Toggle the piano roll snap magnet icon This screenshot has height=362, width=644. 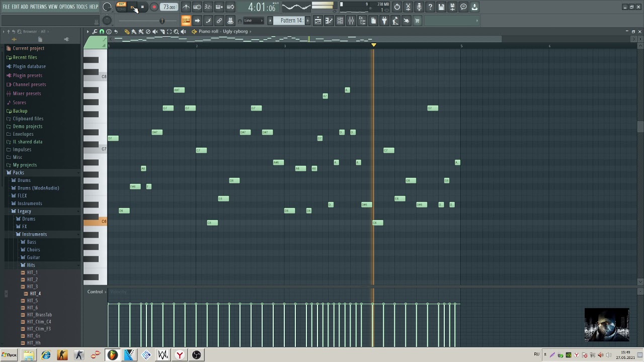tap(102, 32)
